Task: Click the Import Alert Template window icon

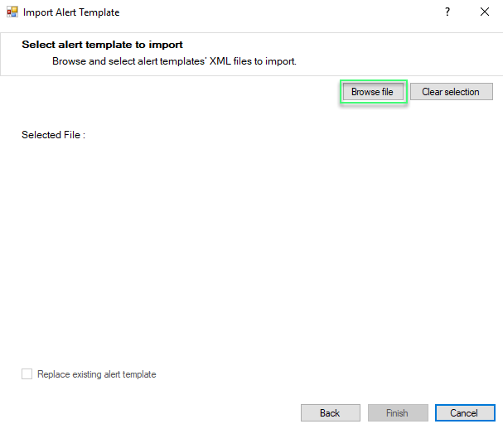Action: 12,12
